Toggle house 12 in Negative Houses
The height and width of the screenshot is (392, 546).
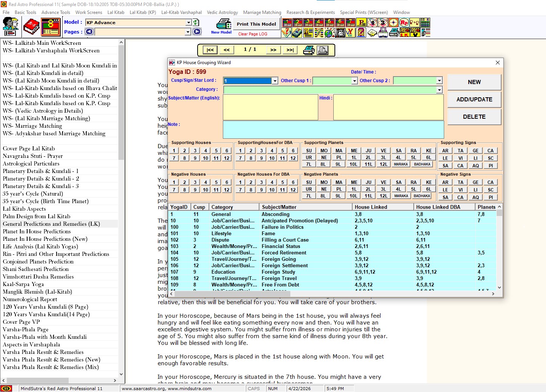(x=227, y=190)
